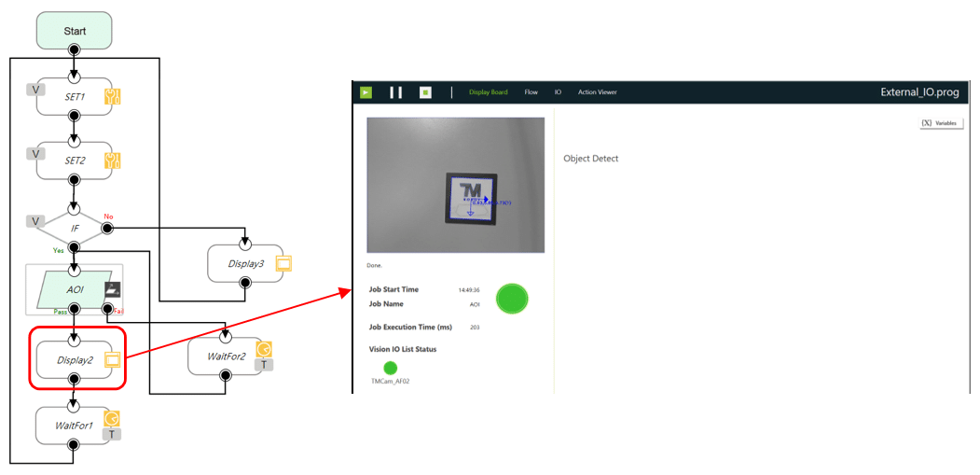The height and width of the screenshot is (475, 980).
Task: Click the large green job status indicator
Action: point(512,299)
